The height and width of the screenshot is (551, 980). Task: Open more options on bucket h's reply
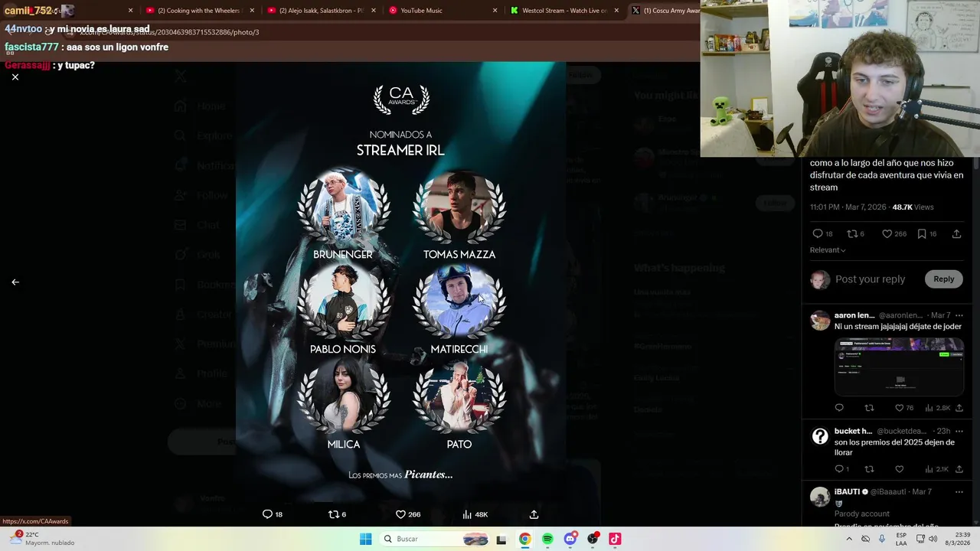click(959, 431)
